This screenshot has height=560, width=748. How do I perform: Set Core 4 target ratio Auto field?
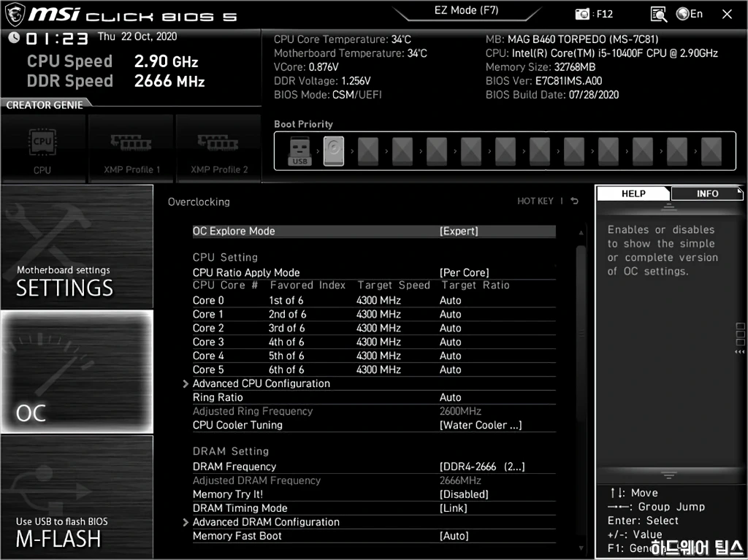450,356
